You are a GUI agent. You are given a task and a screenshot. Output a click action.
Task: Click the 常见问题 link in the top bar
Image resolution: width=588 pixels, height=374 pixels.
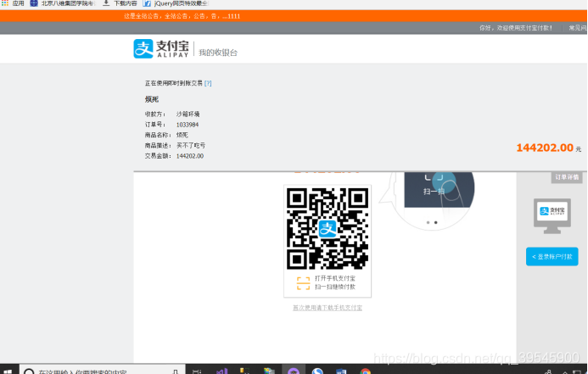click(578, 28)
